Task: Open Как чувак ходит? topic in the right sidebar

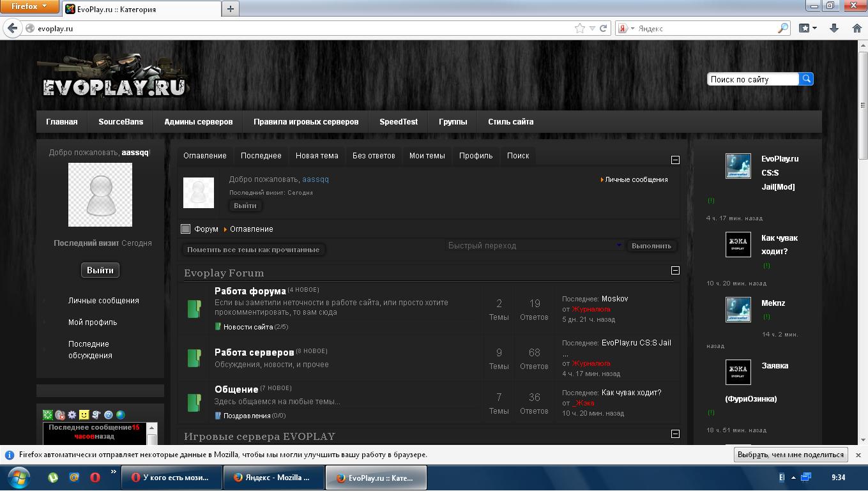Action: click(x=779, y=245)
